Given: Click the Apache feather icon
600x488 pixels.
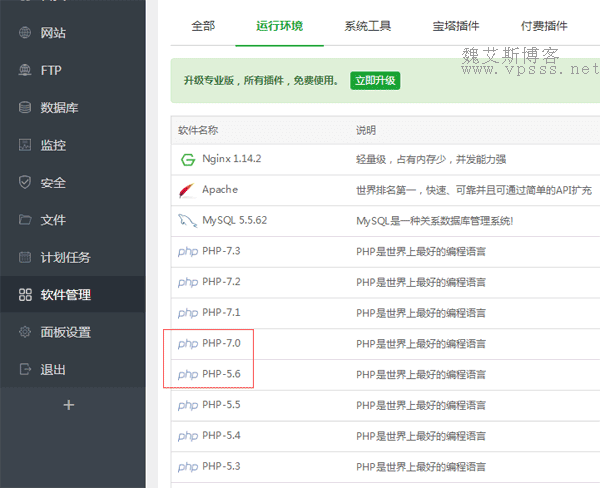Looking at the screenshot, I should coord(187,190).
